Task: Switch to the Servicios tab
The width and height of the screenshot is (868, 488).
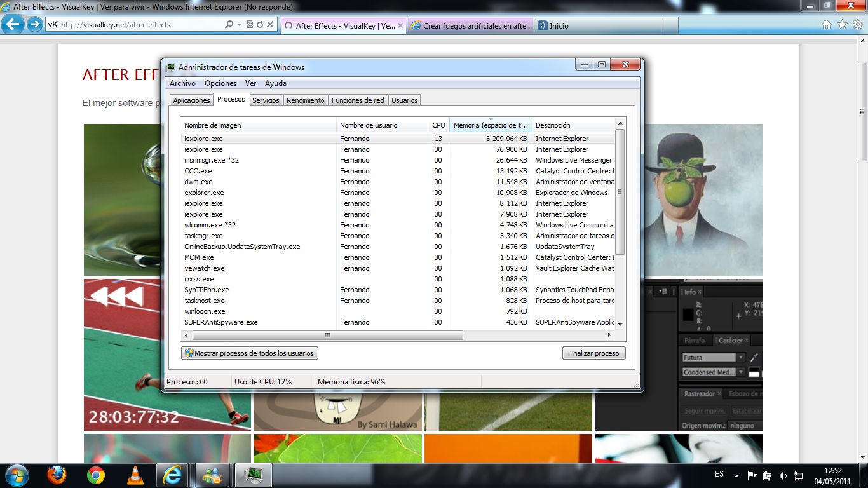Action: point(266,100)
